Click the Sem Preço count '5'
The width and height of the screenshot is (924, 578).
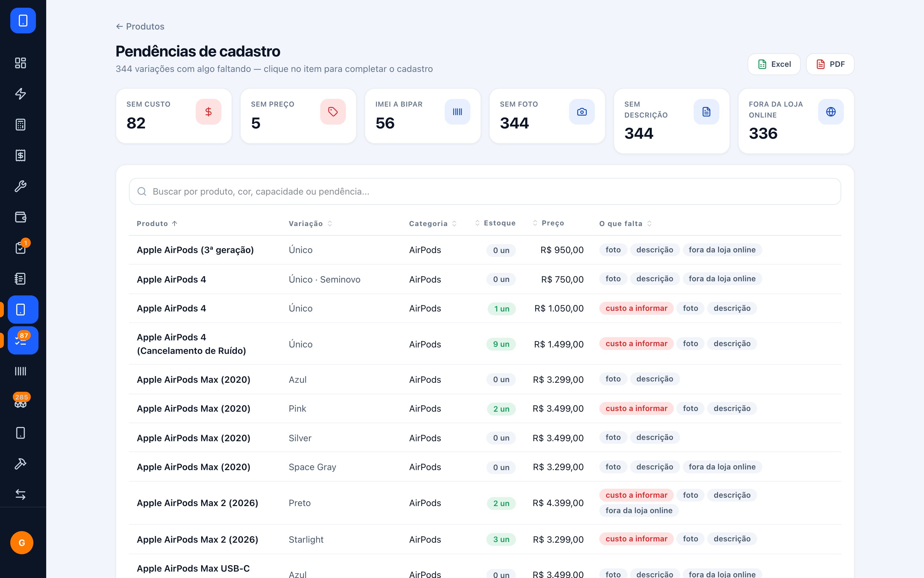click(256, 123)
